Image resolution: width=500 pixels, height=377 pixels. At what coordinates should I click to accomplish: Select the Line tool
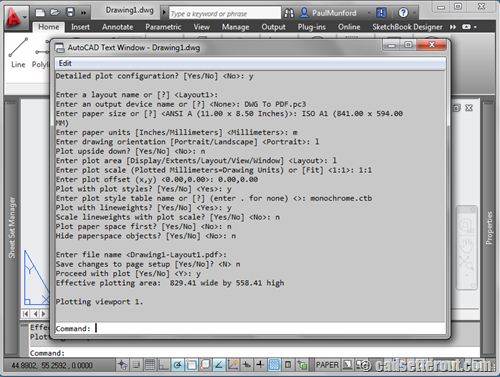click(18, 53)
